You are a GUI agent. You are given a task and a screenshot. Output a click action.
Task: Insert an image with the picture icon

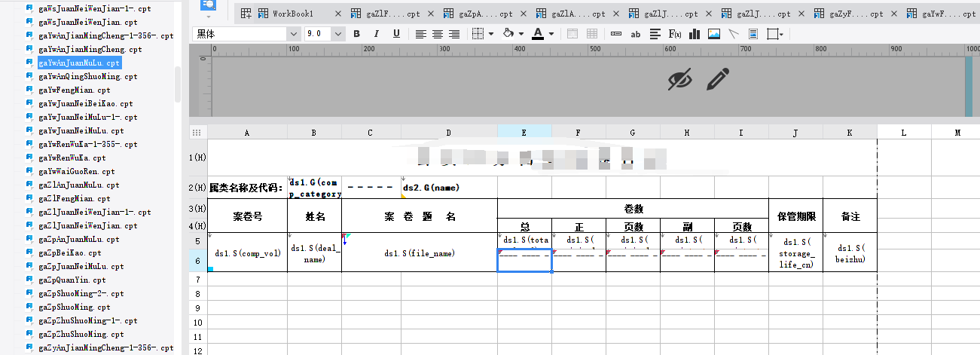(714, 34)
